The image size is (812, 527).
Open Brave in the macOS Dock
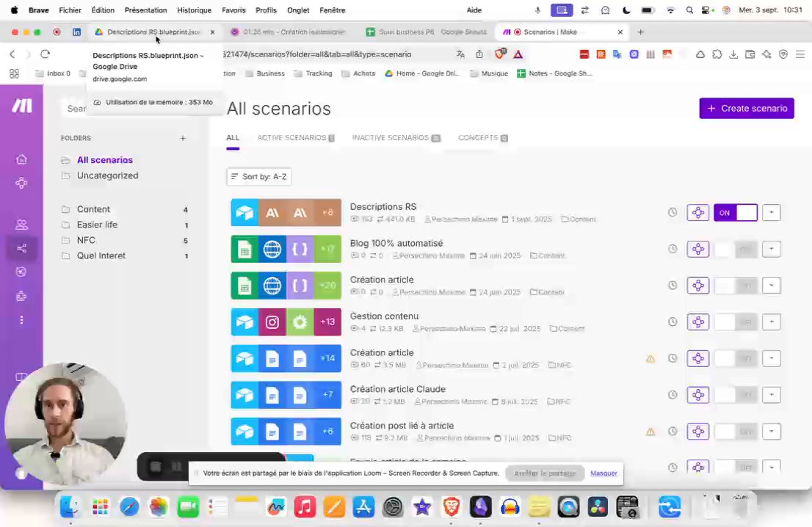click(451, 506)
